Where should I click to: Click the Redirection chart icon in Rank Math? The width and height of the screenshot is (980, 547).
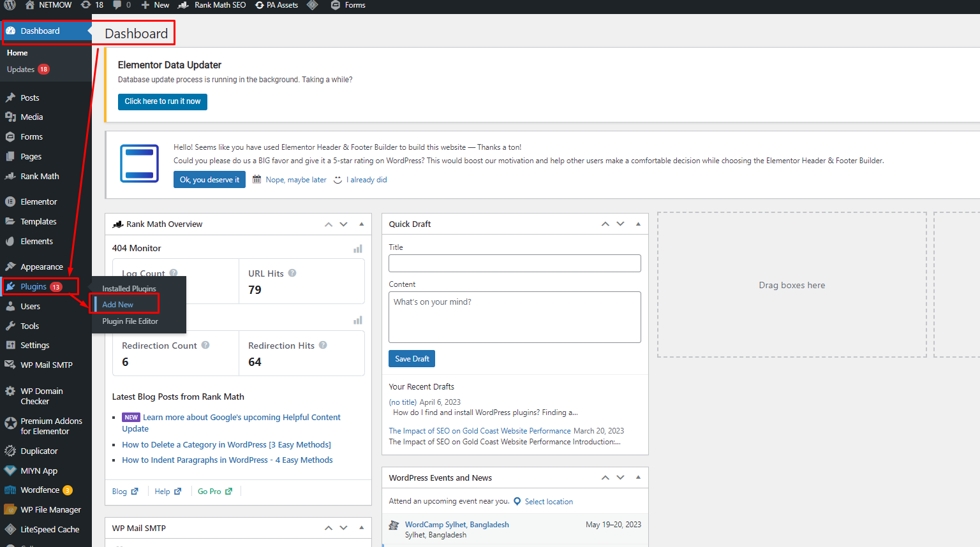358,320
